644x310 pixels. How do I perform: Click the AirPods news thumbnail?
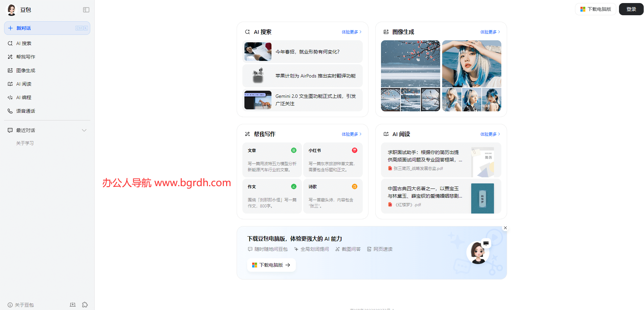point(258,76)
